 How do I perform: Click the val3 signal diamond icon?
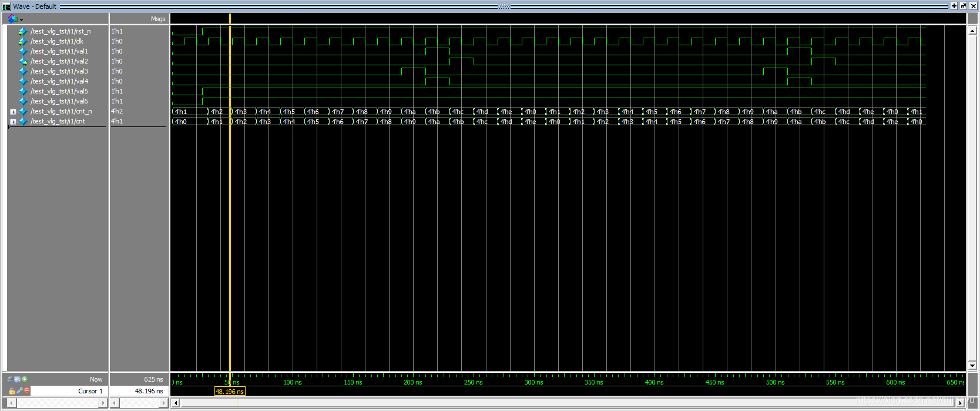(x=23, y=71)
